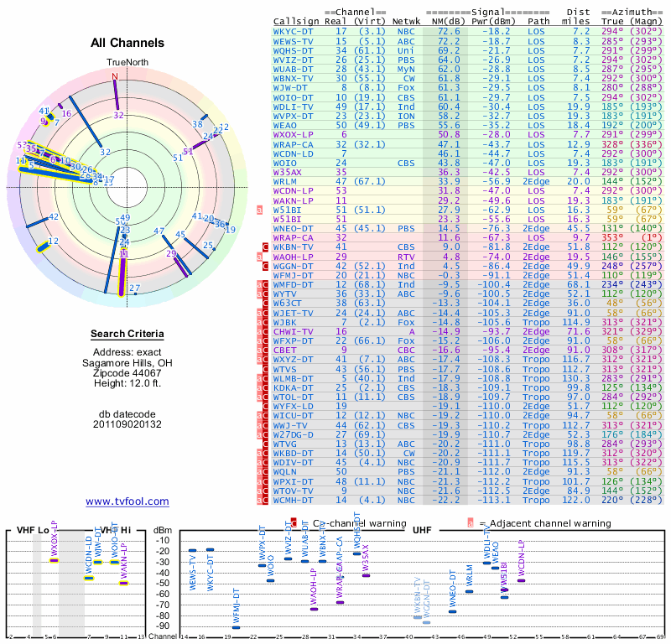The width and height of the screenshot is (671, 644).
Task: Select the CHWI-TV callsign
Action: (x=293, y=331)
